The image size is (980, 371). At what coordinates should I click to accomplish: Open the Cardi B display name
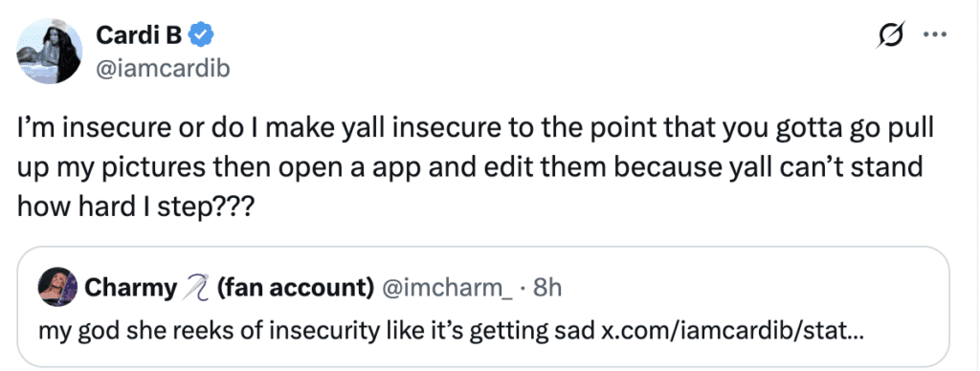coord(139,37)
